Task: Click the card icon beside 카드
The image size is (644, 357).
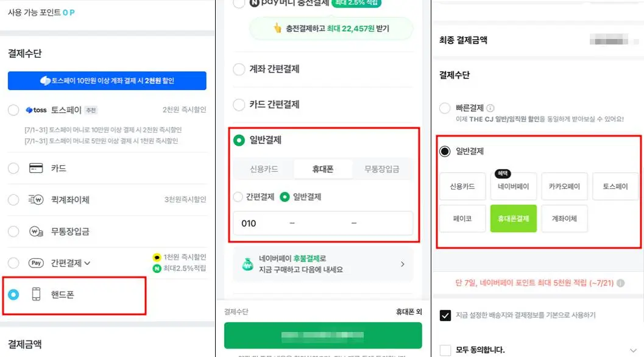Action: (36, 168)
